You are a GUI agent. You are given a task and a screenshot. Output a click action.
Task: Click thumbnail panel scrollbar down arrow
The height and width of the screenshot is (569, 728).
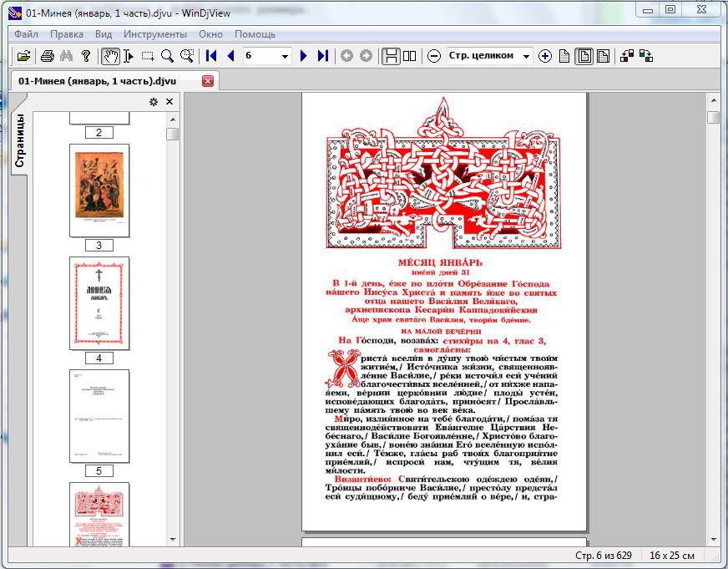pyautogui.click(x=173, y=540)
